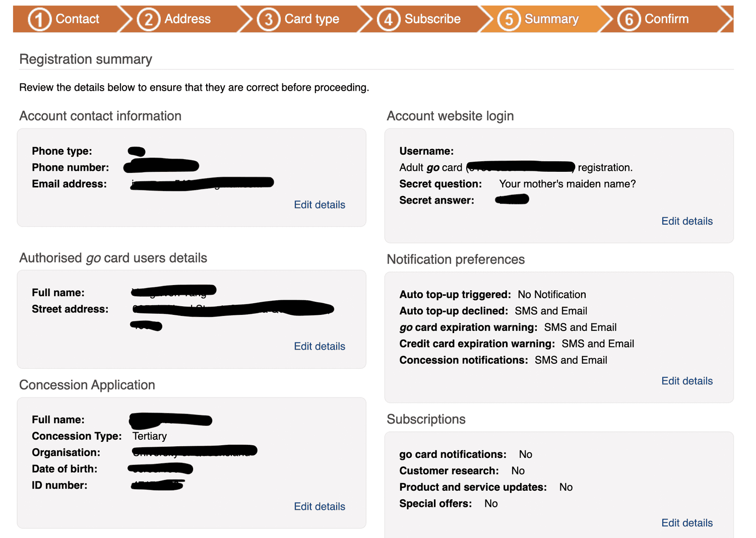Click the step 3 circled number icon
The image size is (756, 538).
[x=269, y=20]
